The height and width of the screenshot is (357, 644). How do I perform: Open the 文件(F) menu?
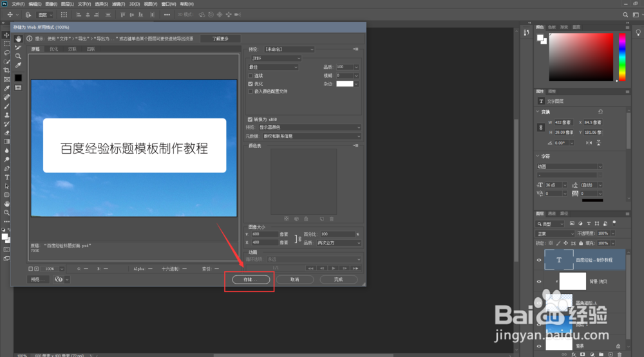[x=17, y=4]
